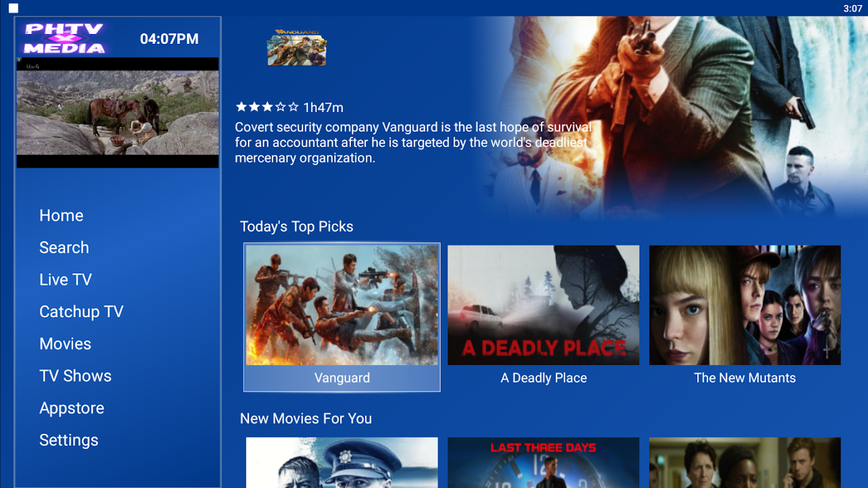
Task: Click the A Deadly Place title label
Action: (x=543, y=378)
